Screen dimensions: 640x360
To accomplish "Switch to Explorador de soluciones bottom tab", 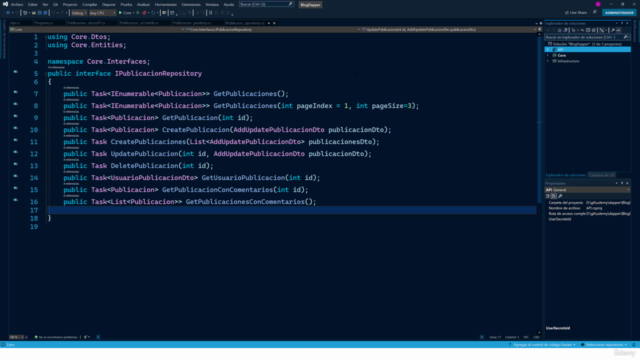I will click(566, 175).
